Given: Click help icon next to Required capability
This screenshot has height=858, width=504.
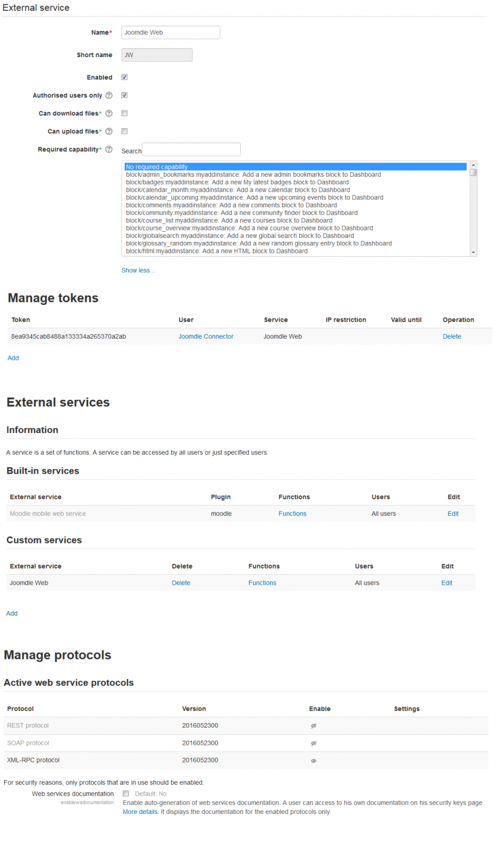Looking at the screenshot, I should 109,149.
